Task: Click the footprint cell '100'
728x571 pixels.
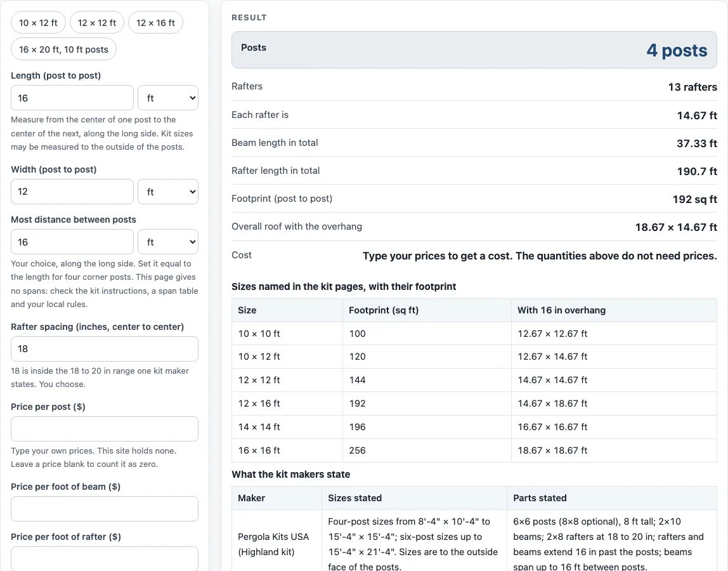Action: point(427,334)
